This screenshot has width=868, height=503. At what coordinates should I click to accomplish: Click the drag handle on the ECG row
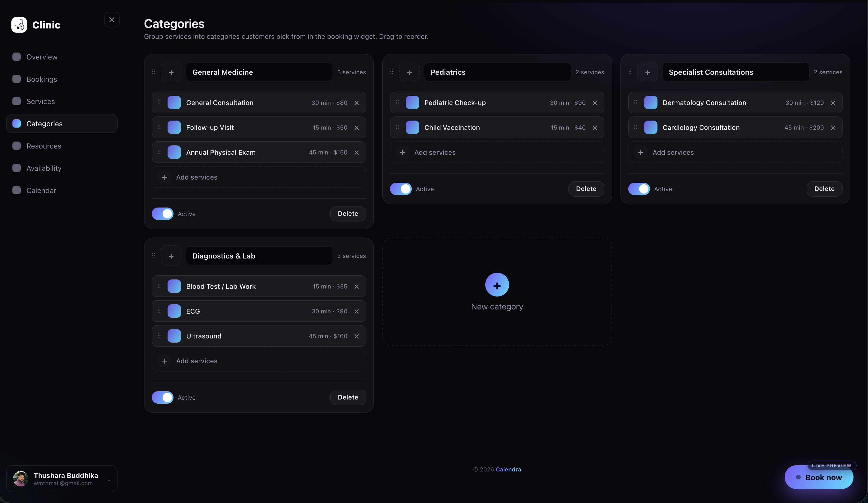[159, 311]
